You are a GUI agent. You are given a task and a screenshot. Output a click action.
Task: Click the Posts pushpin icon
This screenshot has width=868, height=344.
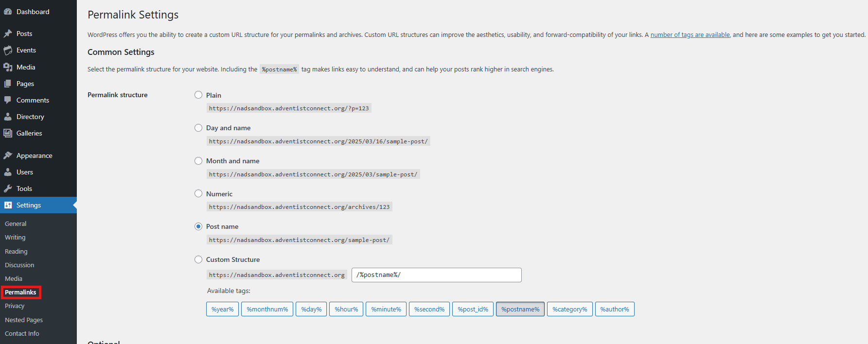(8, 34)
